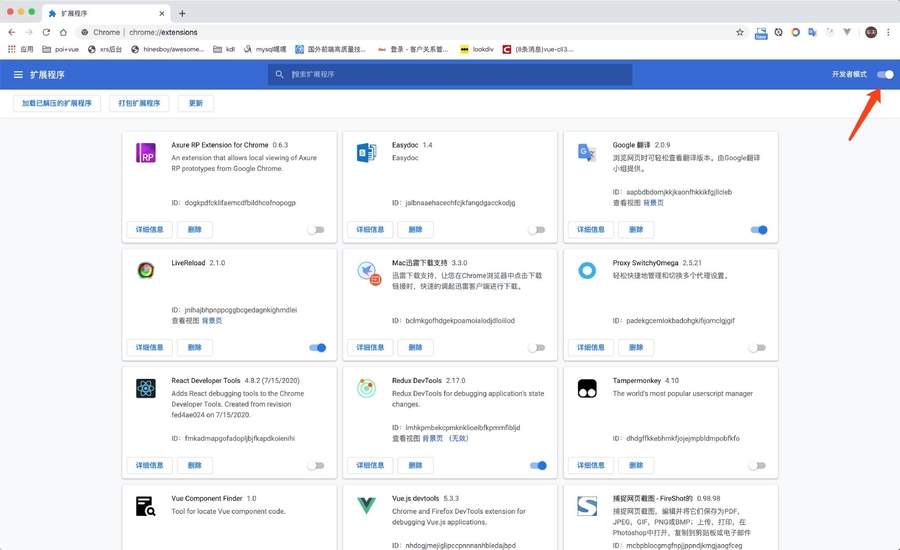Open Chrome's three-dot menu
Image resolution: width=900 pixels, height=550 pixels.
coord(888,32)
